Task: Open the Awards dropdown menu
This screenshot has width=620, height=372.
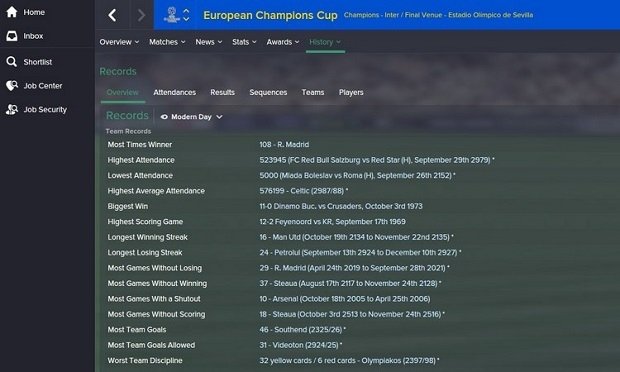Action: tap(283, 42)
